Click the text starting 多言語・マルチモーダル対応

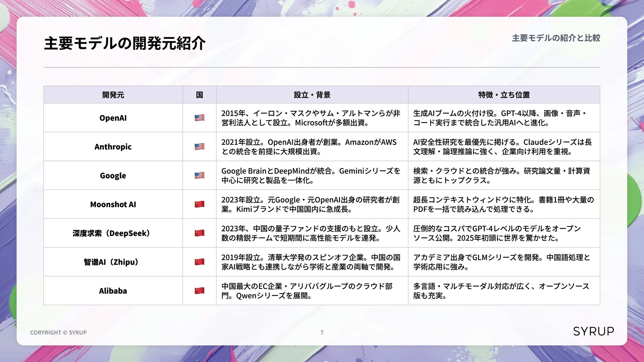coord(501,291)
